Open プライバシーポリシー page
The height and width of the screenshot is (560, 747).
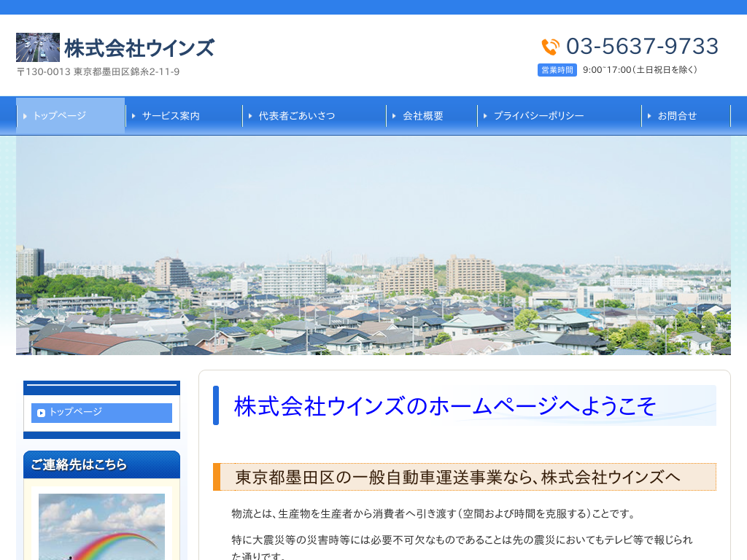(538, 116)
